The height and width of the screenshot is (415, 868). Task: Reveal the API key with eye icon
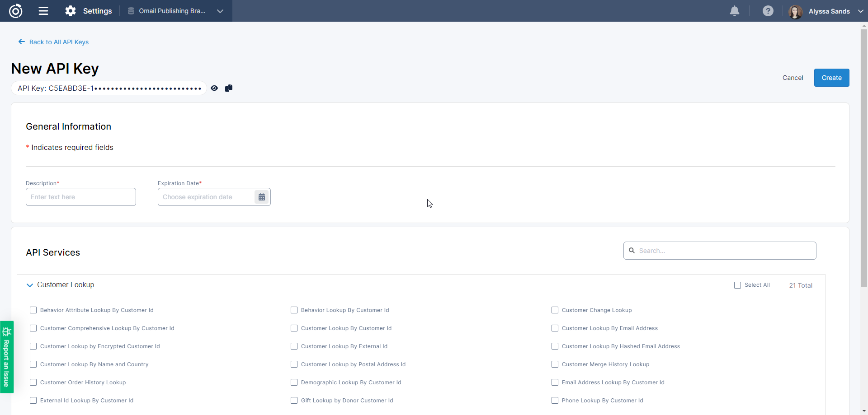click(x=214, y=88)
